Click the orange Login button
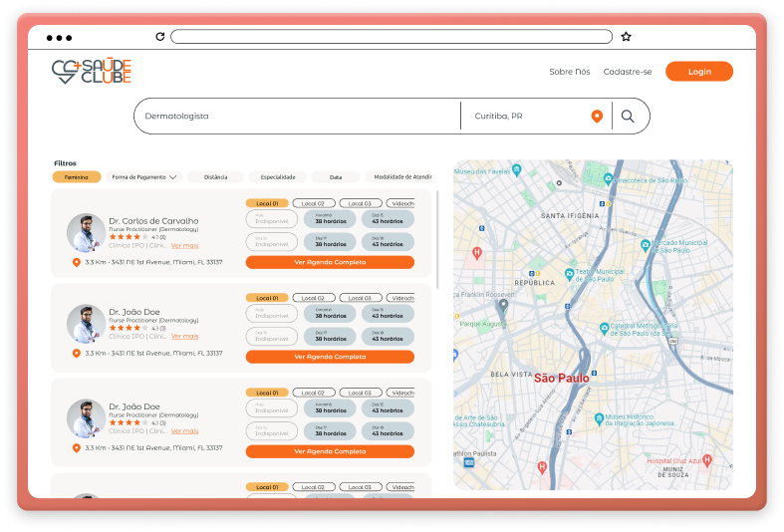Screen dimensions: 784x532 tap(698, 72)
